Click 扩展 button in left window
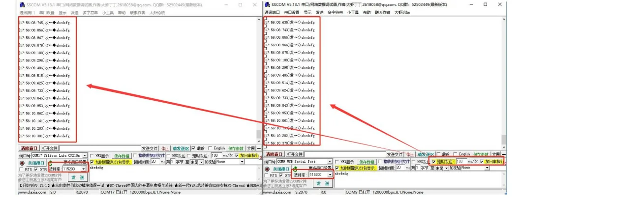The image size is (644, 202). point(250,148)
